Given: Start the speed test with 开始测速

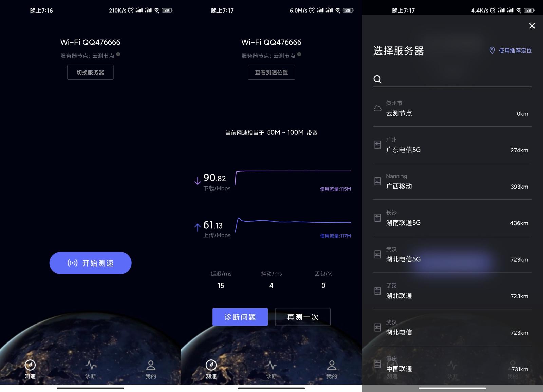Looking at the screenshot, I should (90, 263).
